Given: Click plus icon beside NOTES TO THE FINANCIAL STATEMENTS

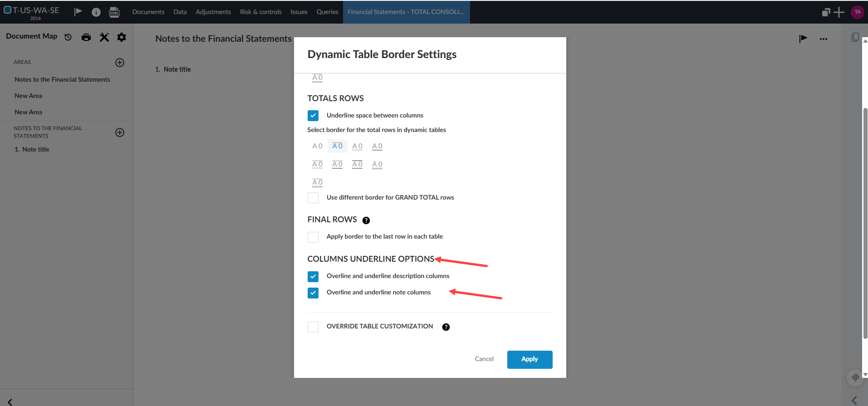Looking at the screenshot, I should point(120,132).
